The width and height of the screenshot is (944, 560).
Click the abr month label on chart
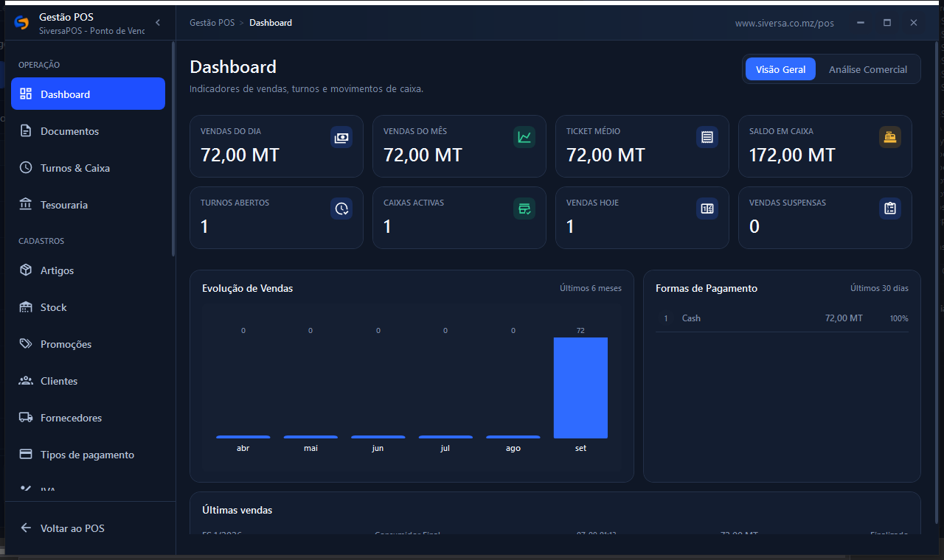[x=243, y=448]
